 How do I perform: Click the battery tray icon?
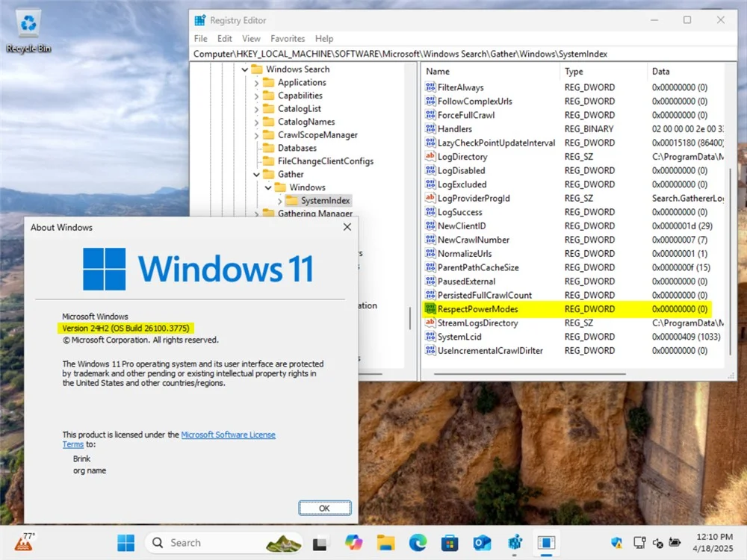[x=675, y=542]
